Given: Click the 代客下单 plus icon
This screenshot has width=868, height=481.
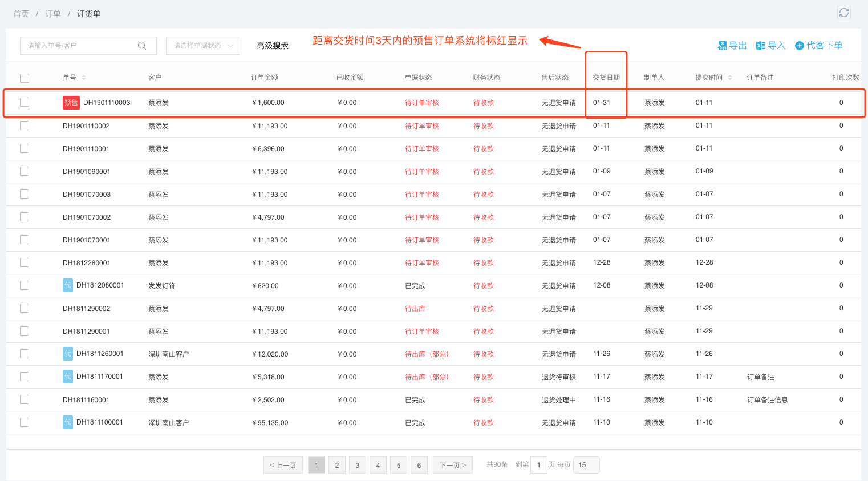Looking at the screenshot, I should pos(799,45).
